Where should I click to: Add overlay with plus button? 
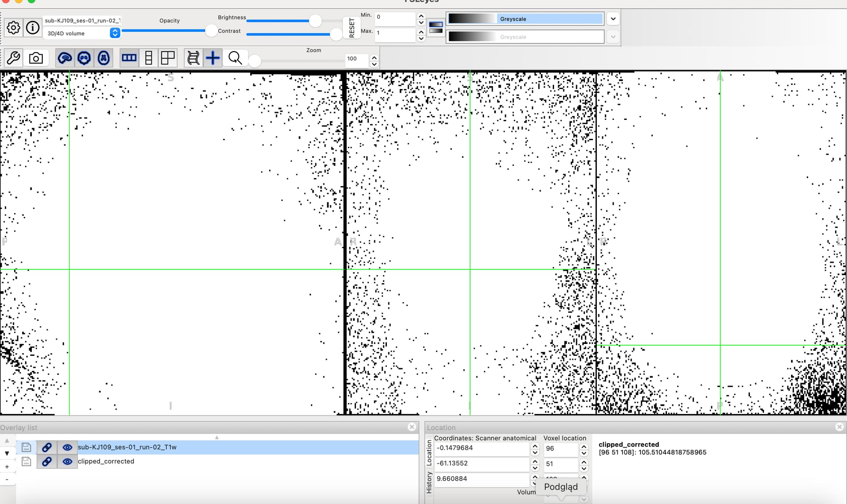7,467
